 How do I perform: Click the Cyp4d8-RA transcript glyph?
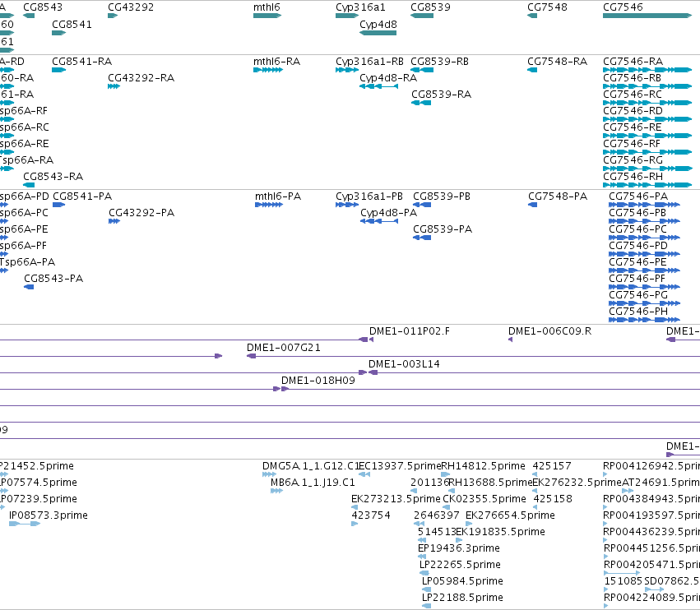[x=378, y=86]
